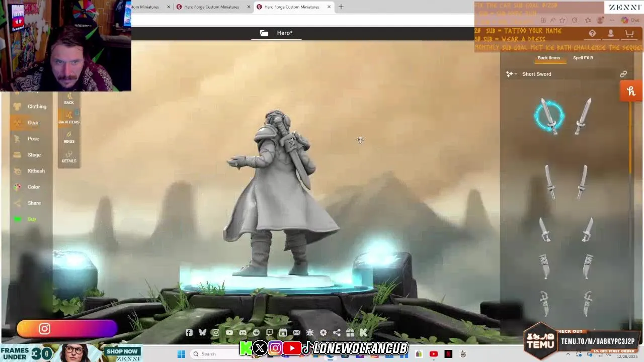Click the Twitch icon in bottom toolbar

click(270, 332)
